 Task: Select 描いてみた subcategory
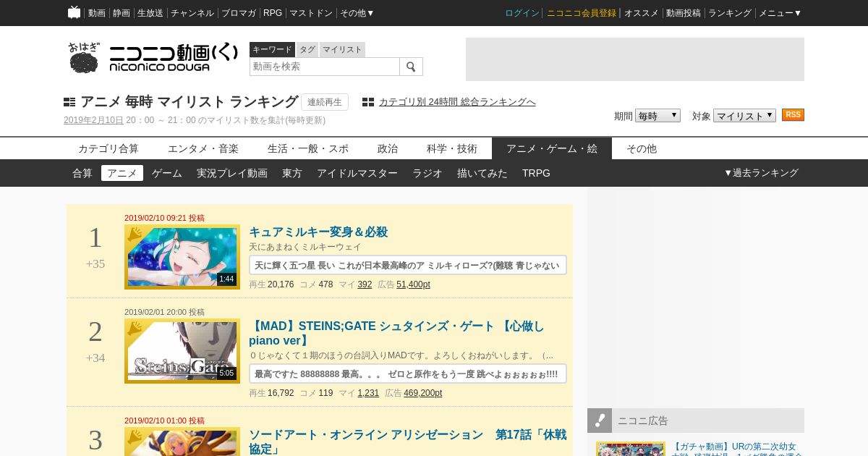[482, 173]
